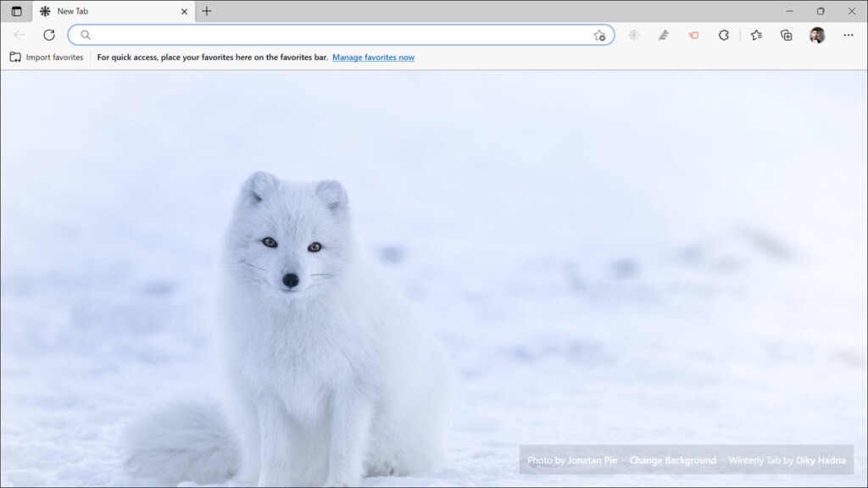The height and width of the screenshot is (488, 868).
Task: Click the feather extension icon in the toolbar
Action: click(663, 35)
